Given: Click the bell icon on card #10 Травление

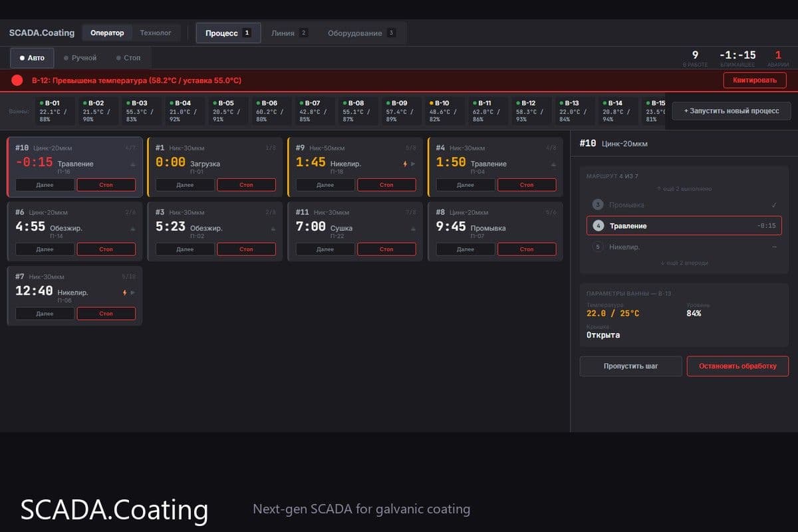Looking at the screenshot, I should pyautogui.click(x=133, y=164).
